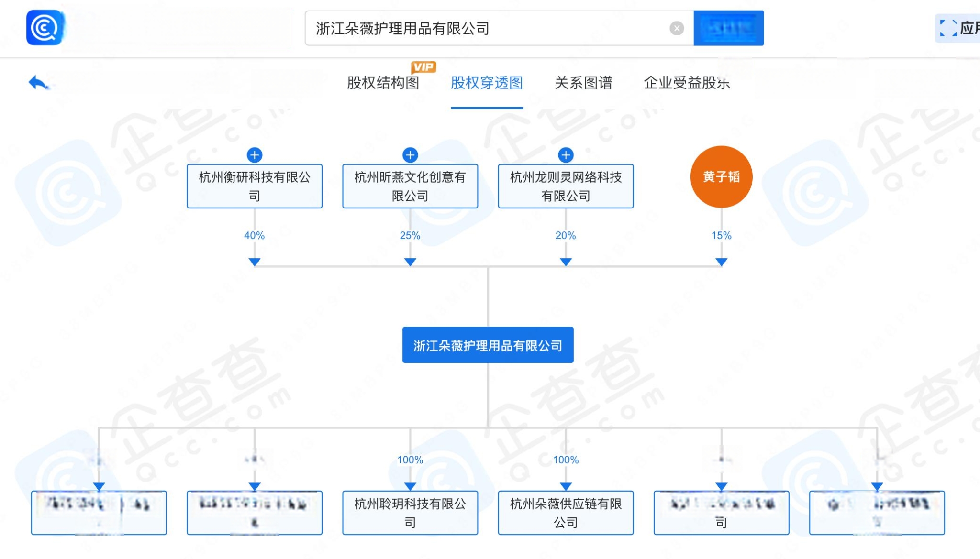The height and width of the screenshot is (559, 980).
Task: Click the 15% shareholding label
Action: (x=721, y=235)
